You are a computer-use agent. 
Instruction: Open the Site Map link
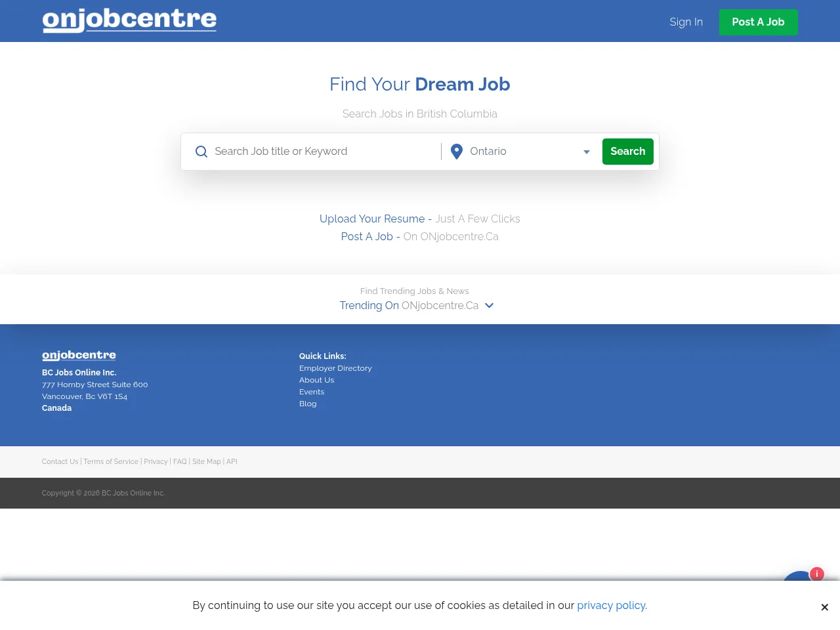click(x=207, y=462)
